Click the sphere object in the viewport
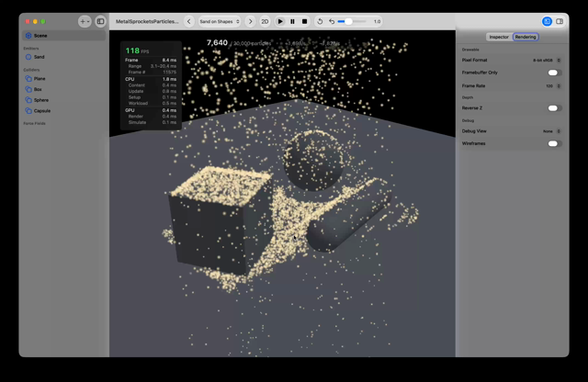This screenshot has height=382, width=588. [313, 161]
